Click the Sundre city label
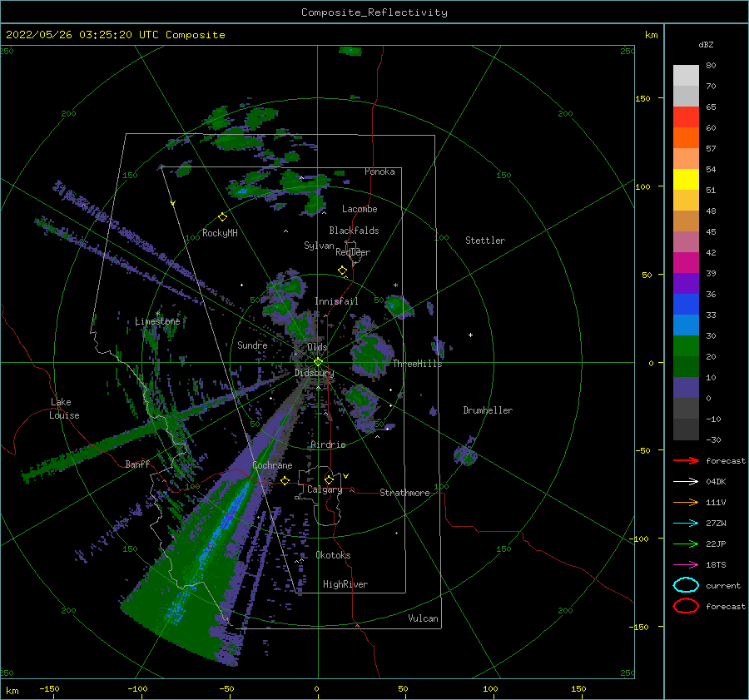This screenshot has width=749, height=700. (x=252, y=345)
